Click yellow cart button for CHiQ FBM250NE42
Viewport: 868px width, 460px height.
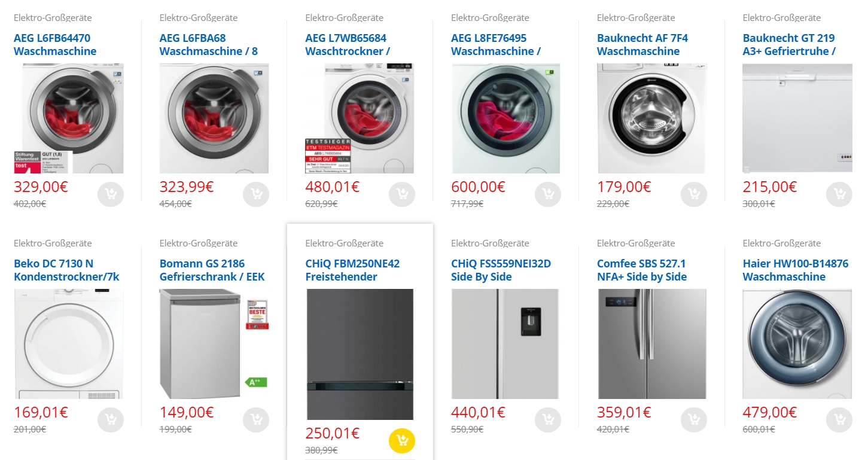(402, 441)
